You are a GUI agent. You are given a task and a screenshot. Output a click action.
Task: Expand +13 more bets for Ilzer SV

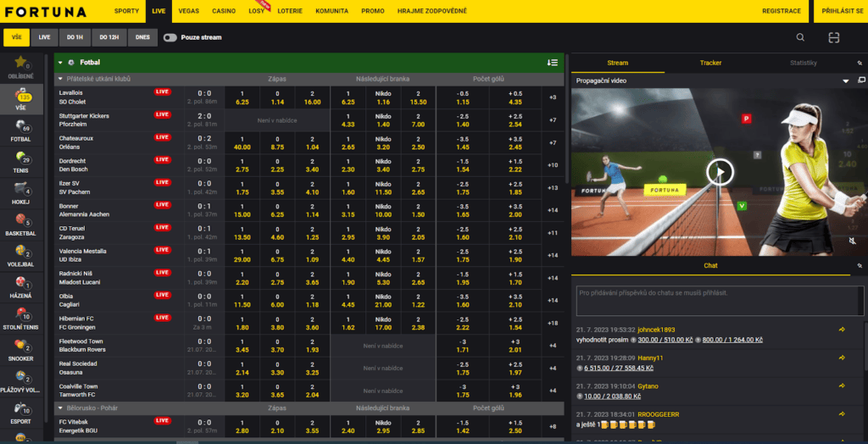tap(553, 187)
